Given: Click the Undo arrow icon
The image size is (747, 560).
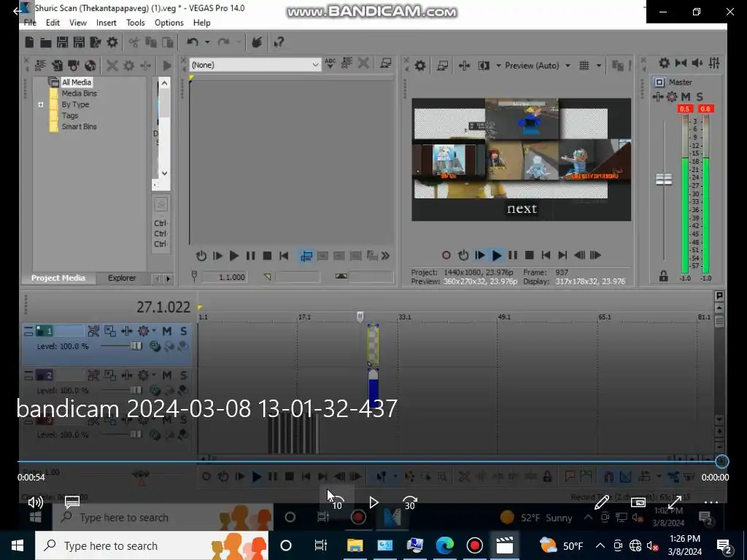Looking at the screenshot, I should pyautogui.click(x=193, y=42).
